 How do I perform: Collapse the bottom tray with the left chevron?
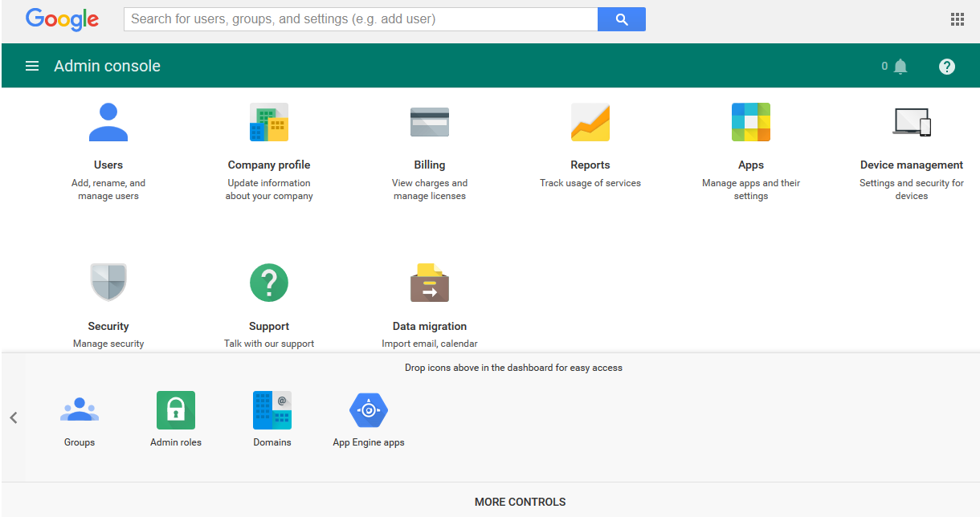click(x=14, y=417)
